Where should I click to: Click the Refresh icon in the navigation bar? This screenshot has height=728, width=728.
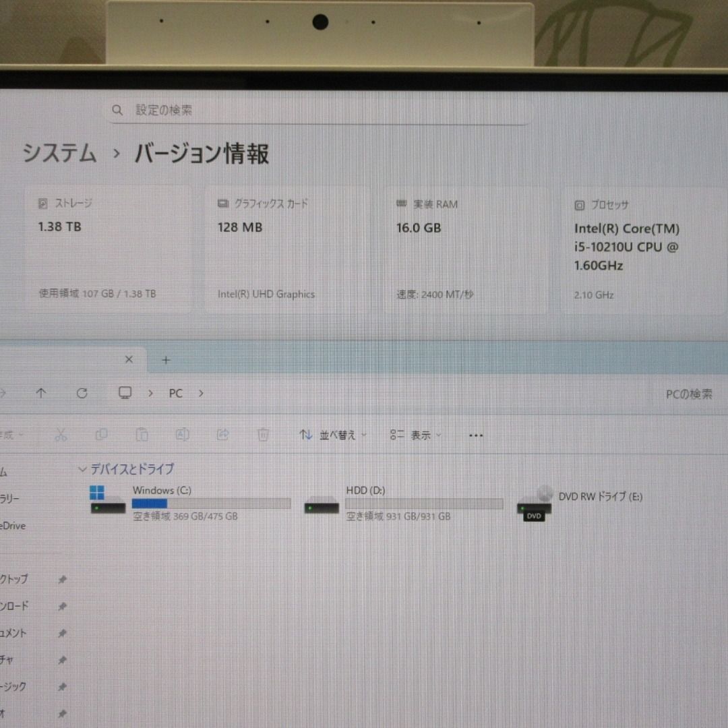82,393
